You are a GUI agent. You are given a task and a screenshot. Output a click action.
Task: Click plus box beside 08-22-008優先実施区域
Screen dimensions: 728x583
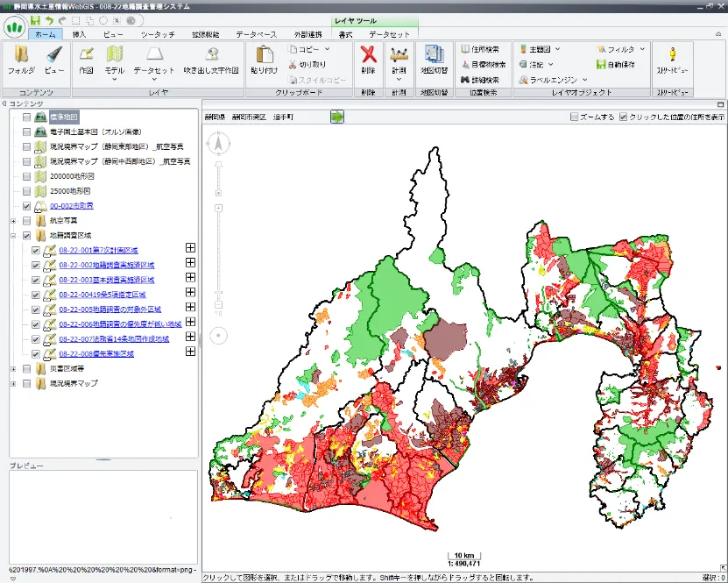click(x=190, y=352)
